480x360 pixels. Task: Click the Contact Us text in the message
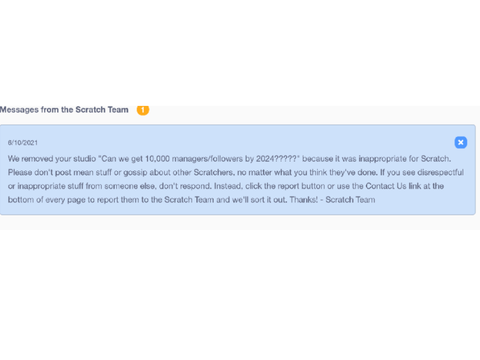click(x=386, y=186)
